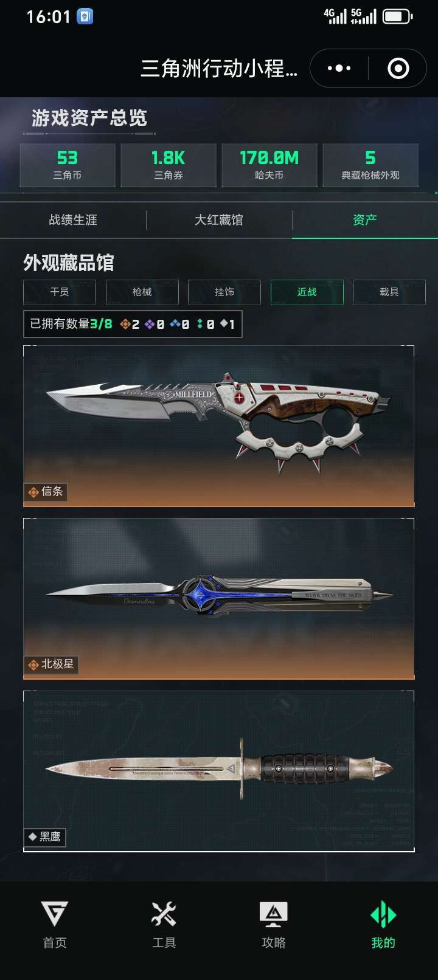Select the 近战 melee filter
Image resolution: width=438 pixels, height=980 pixels.
pyautogui.click(x=307, y=292)
